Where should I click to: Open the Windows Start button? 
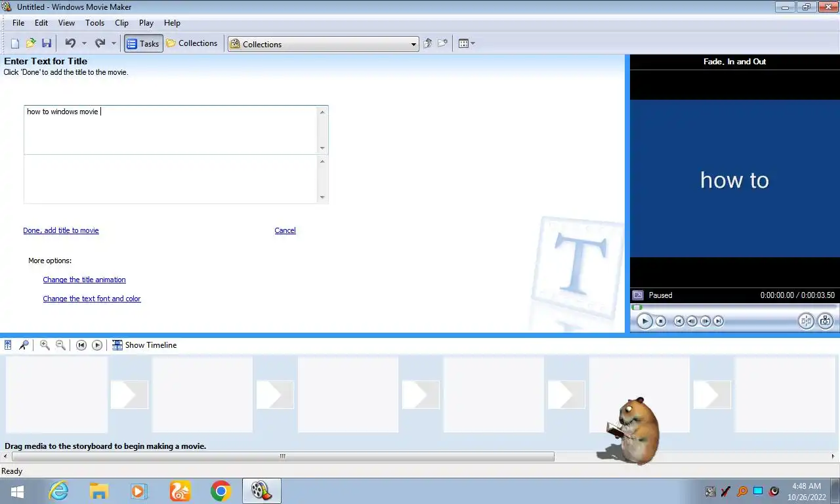[x=17, y=491]
